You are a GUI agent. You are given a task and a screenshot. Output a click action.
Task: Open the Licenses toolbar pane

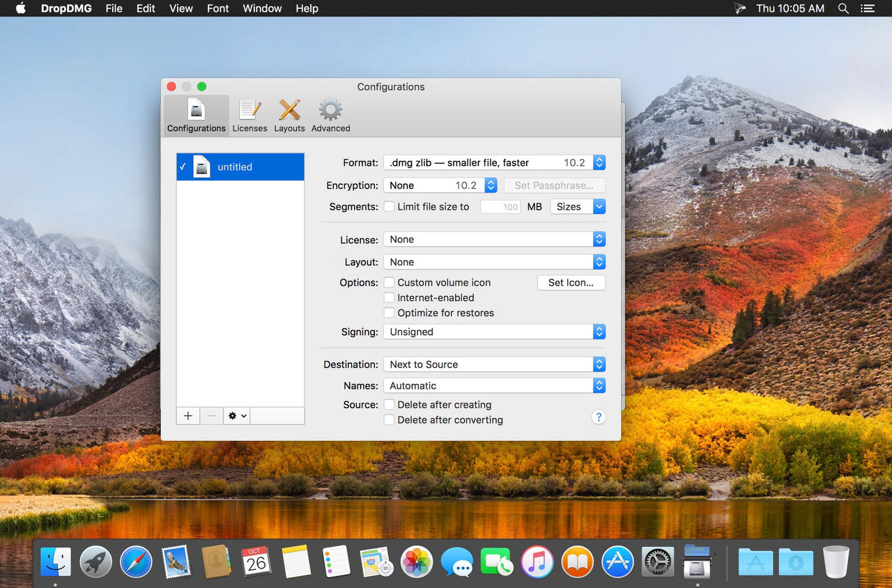pos(249,115)
